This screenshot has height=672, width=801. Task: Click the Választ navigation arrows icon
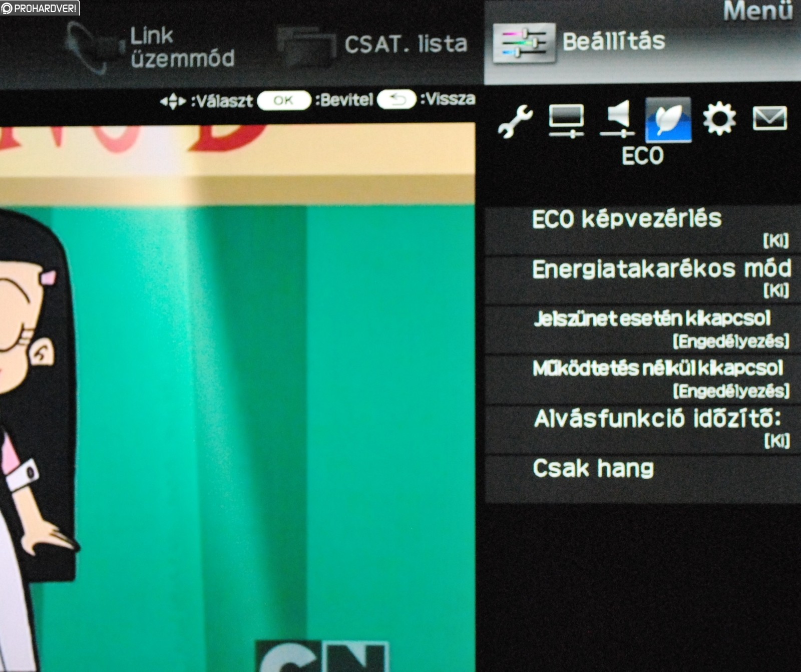173,102
